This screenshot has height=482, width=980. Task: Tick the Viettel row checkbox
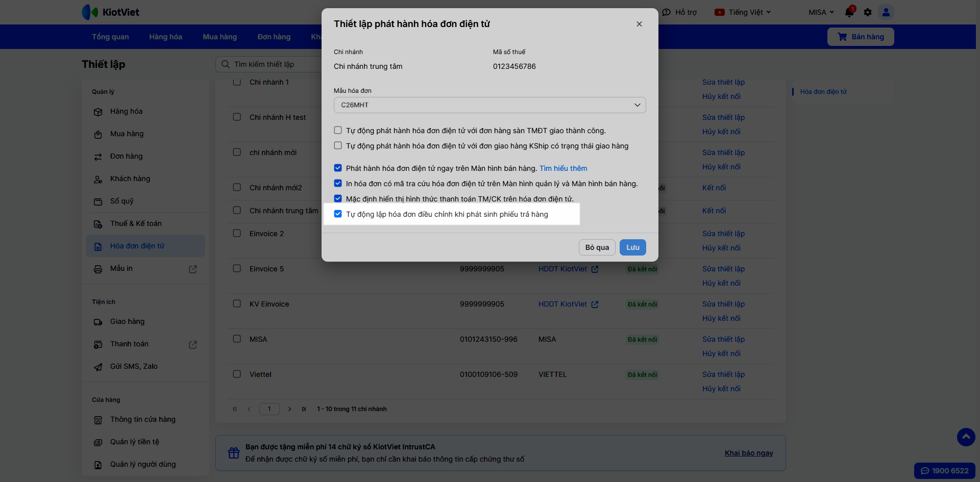(237, 374)
